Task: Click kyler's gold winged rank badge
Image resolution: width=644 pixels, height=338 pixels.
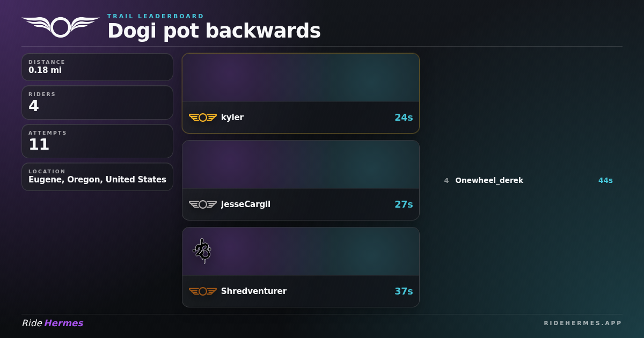Action: click(203, 117)
